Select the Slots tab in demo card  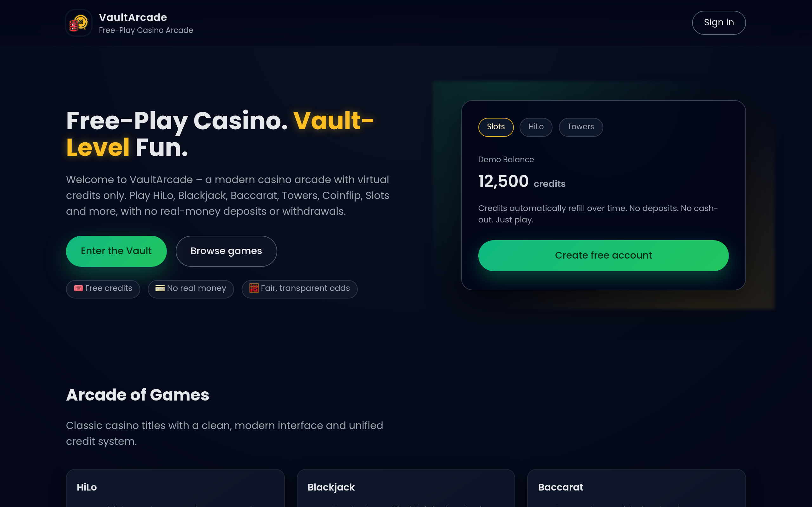coord(495,127)
